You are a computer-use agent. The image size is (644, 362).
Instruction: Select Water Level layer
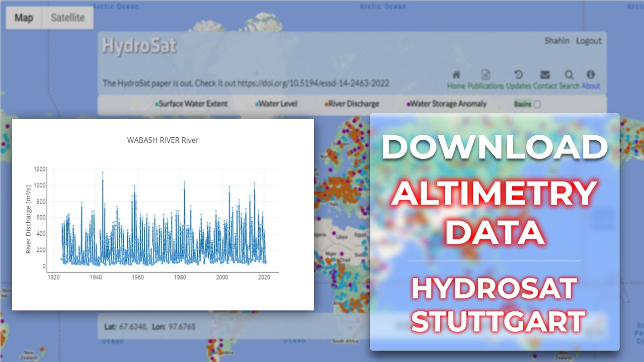click(276, 104)
